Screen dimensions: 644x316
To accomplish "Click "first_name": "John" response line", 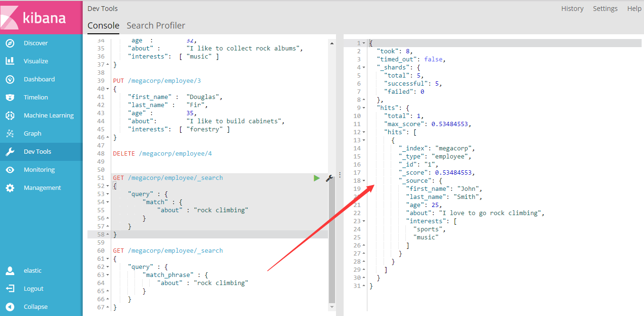I will [444, 189].
